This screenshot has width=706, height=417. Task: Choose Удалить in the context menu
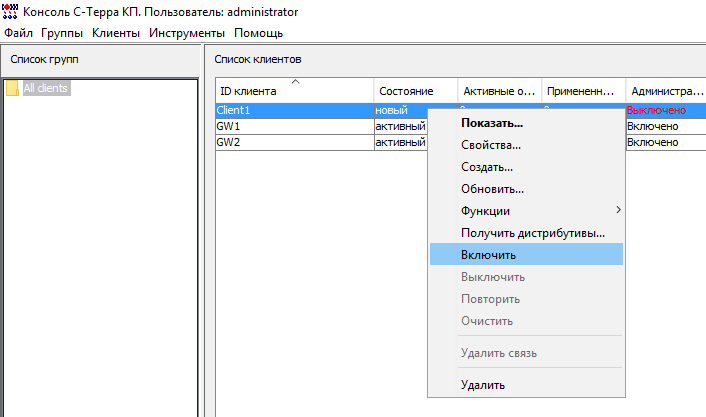526,385
